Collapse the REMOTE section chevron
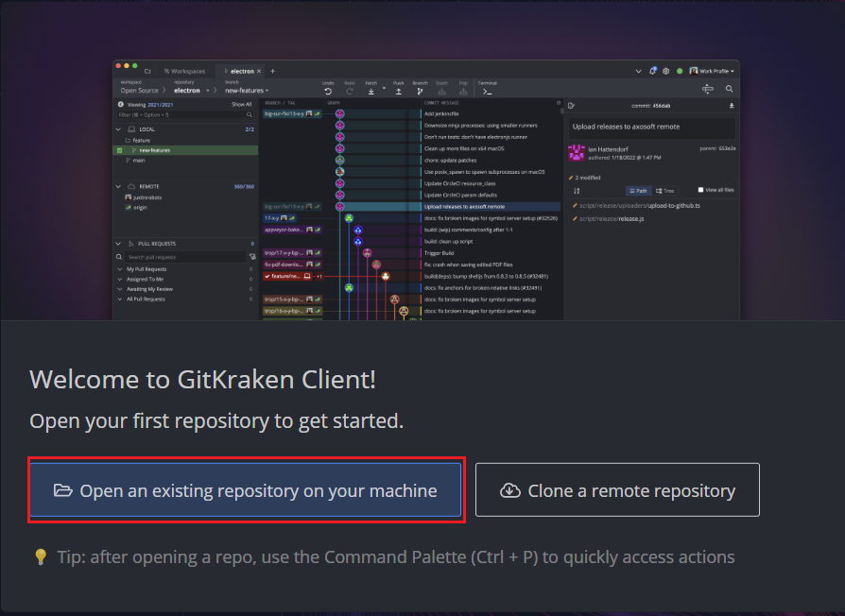 pos(118,186)
